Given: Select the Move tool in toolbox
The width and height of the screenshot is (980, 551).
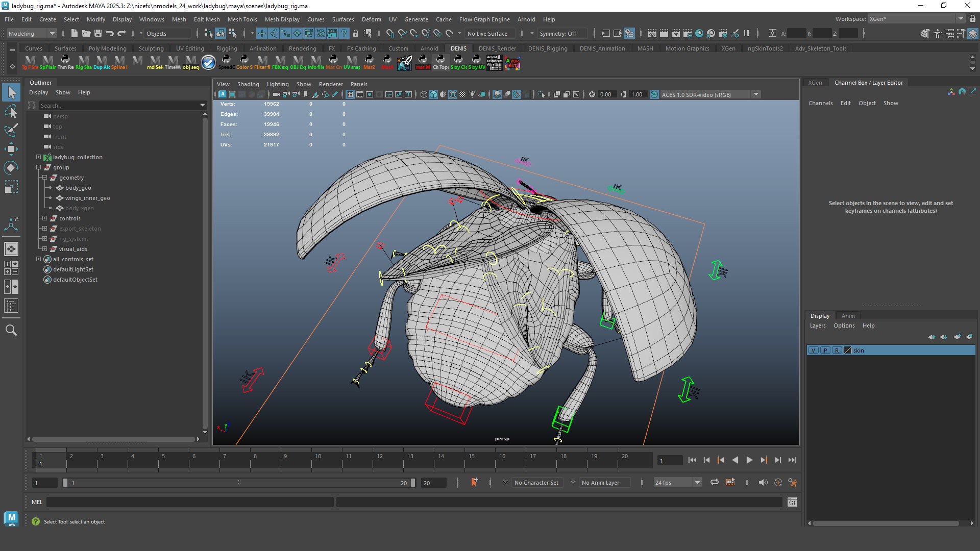Looking at the screenshot, I should (x=11, y=149).
